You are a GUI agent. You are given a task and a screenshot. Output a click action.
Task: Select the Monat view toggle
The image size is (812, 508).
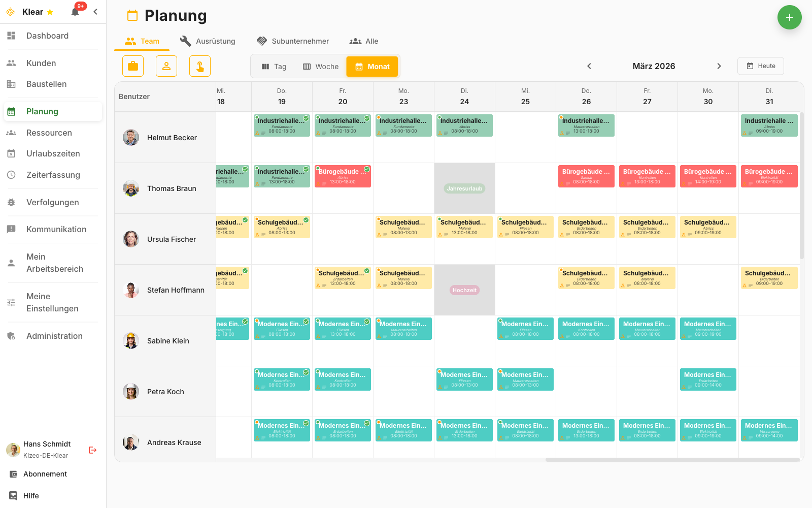point(373,67)
